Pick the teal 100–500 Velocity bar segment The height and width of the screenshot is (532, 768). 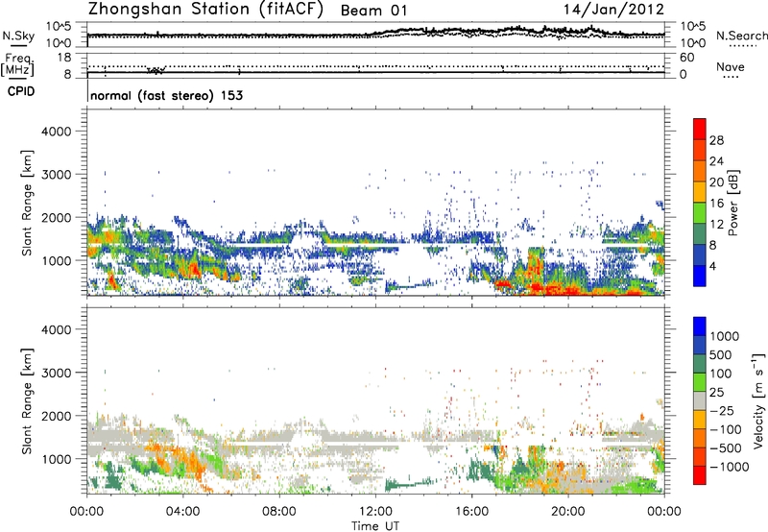pos(700,364)
